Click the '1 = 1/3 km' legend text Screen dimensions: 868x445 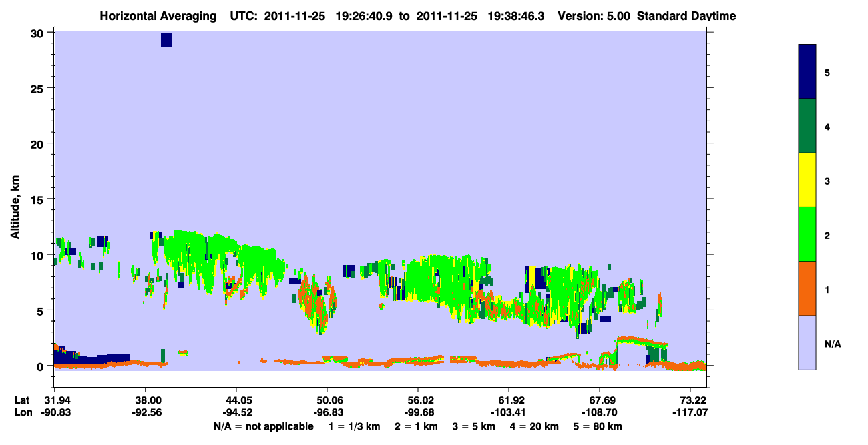tap(353, 426)
